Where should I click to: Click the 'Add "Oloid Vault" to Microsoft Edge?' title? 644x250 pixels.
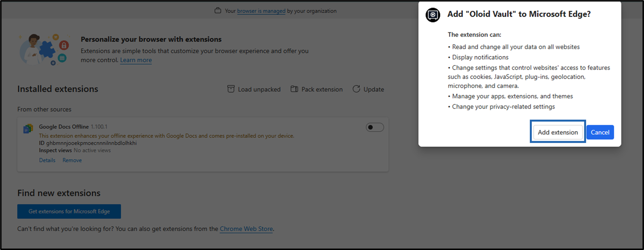tap(519, 14)
